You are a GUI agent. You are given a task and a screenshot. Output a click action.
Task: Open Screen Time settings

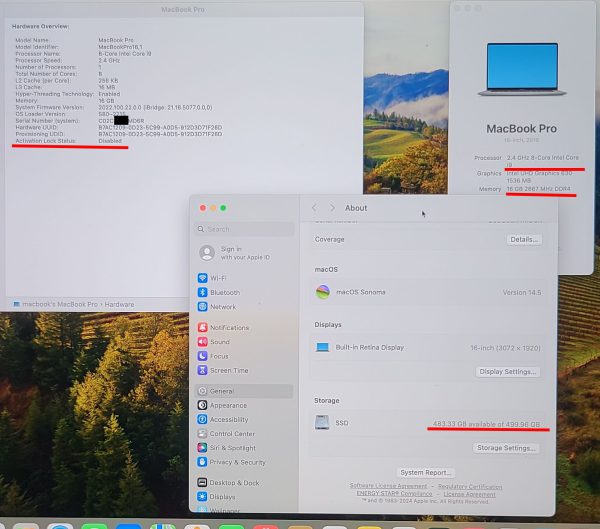229,370
